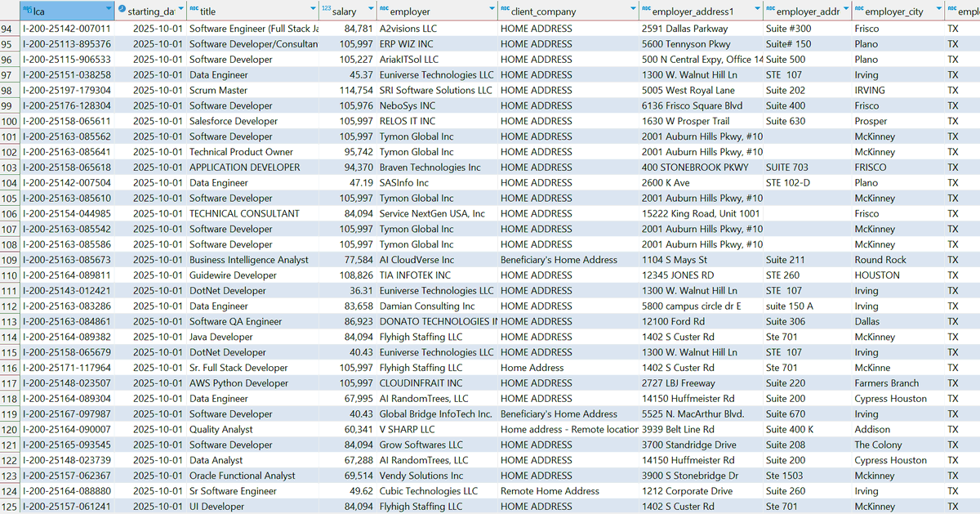This screenshot has height=514, width=980.
Task: Select the salary column header label
Action: coord(345,11)
